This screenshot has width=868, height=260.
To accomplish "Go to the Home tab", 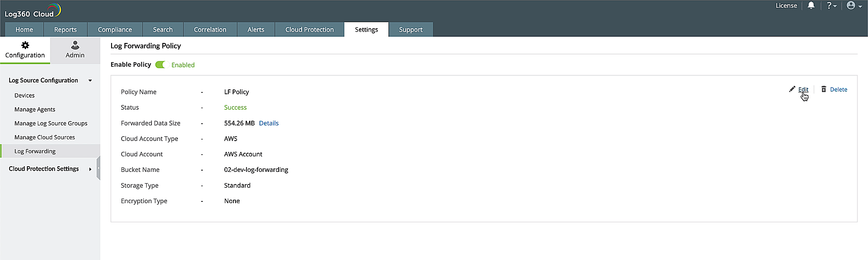I will (24, 30).
